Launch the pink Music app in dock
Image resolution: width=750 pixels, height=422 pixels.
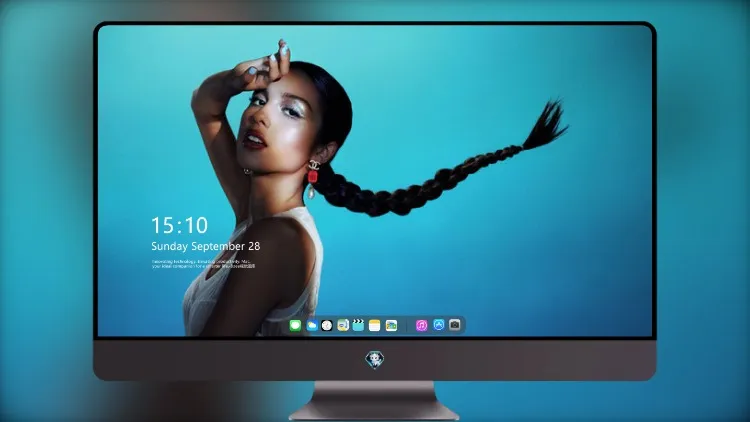[x=421, y=326]
